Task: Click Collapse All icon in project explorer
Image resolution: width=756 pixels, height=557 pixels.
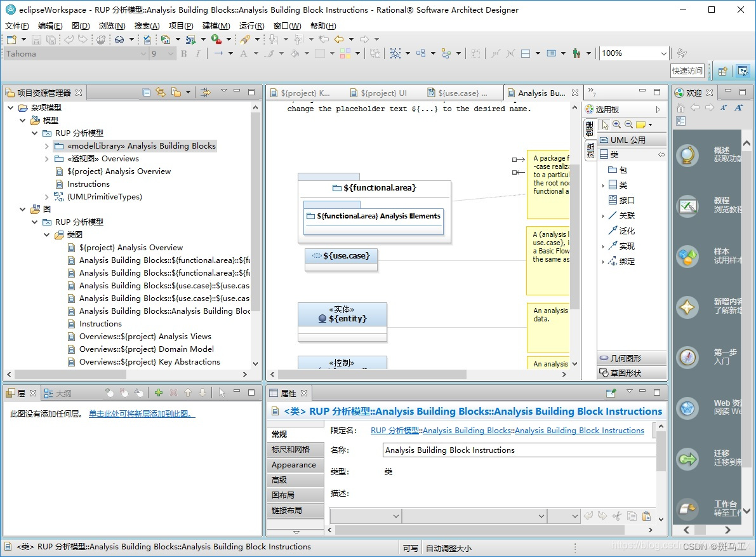Action: point(147,93)
